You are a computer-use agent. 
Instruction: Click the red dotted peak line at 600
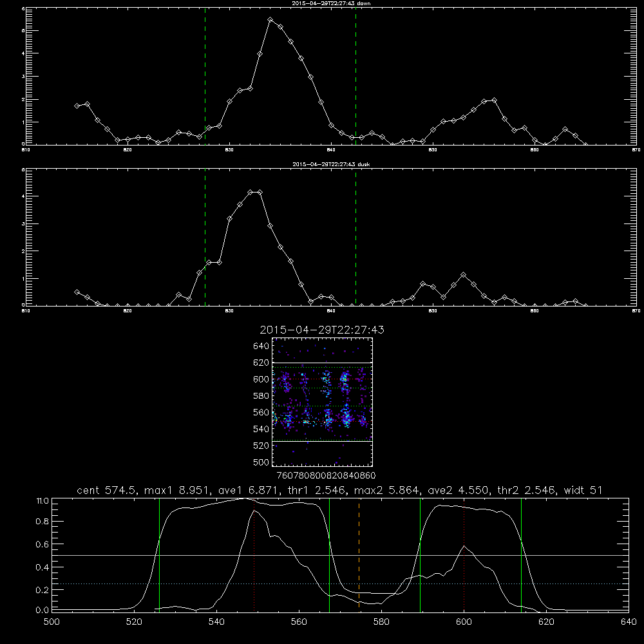[x=464, y=554]
